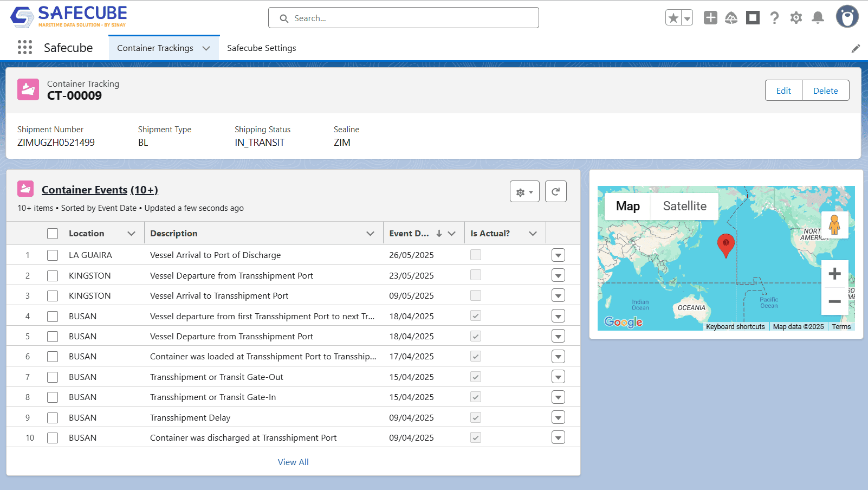The width and height of the screenshot is (868, 490).
Task: Click the square panel icon in header
Action: (x=753, y=18)
